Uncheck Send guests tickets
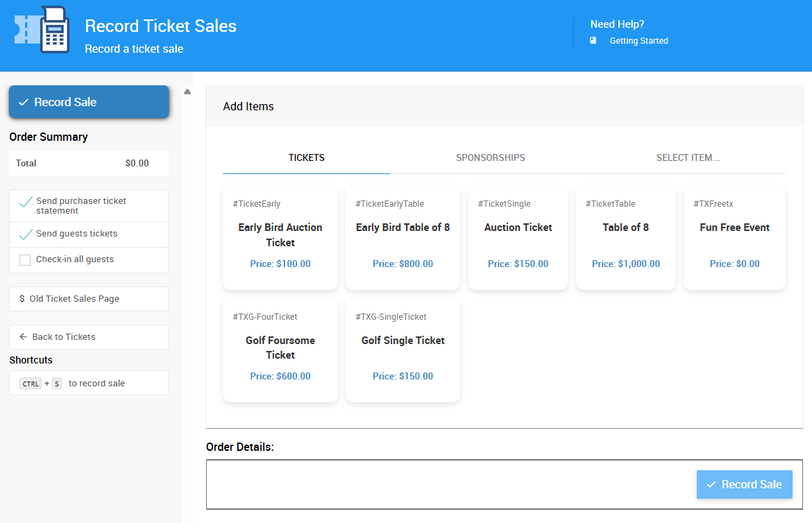 pyautogui.click(x=25, y=234)
